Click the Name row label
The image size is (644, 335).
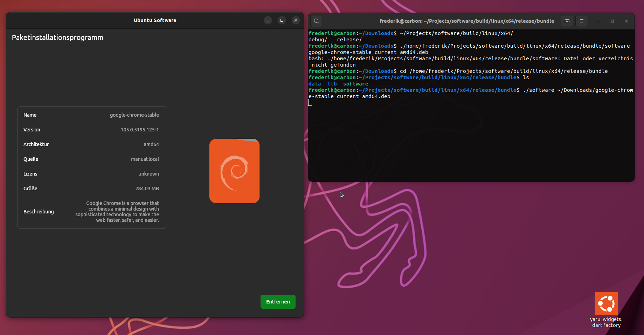(30, 115)
